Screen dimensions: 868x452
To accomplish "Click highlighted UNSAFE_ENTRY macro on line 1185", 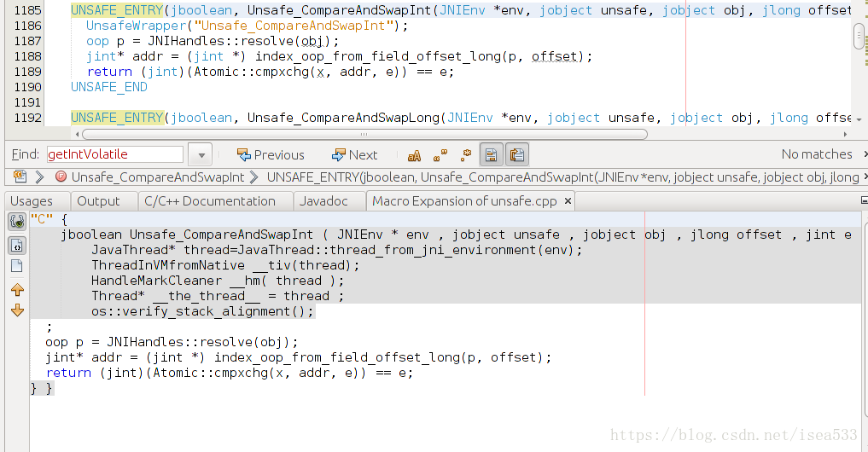I will (118, 10).
